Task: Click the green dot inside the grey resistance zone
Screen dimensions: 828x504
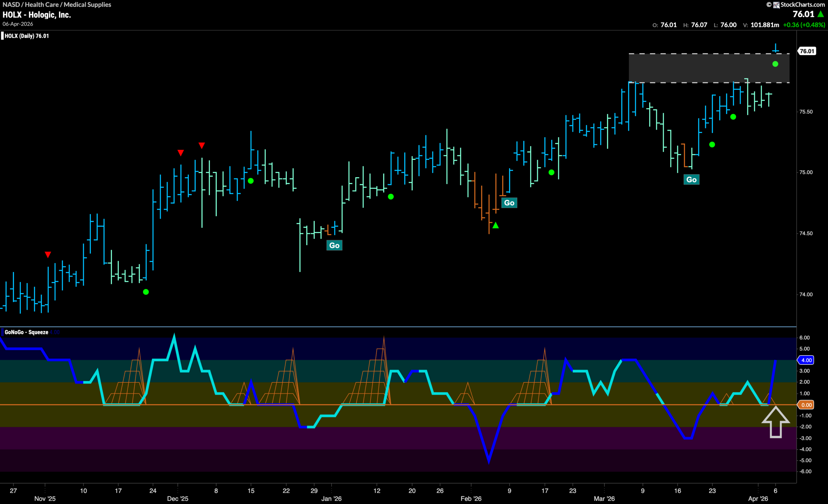Action: pos(775,64)
